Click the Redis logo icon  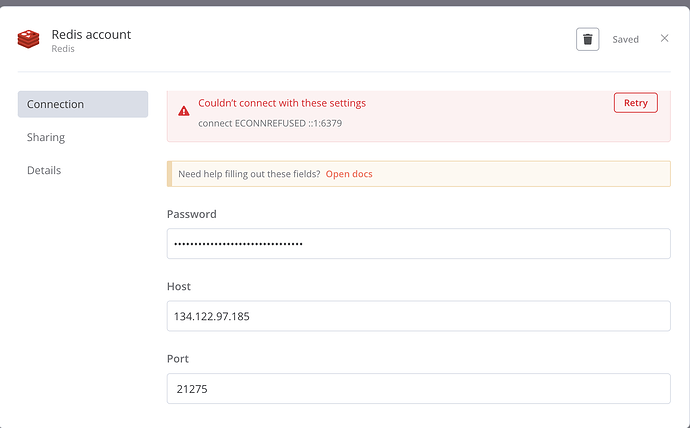coord(28,39)
